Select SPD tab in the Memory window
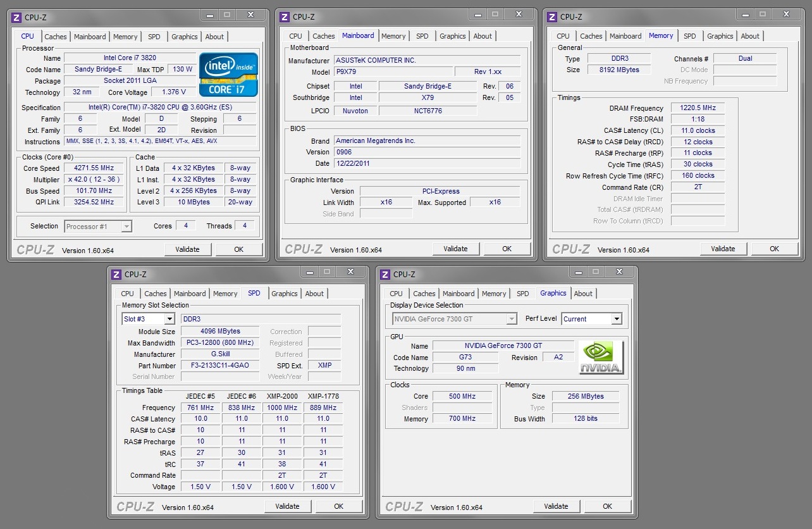This screenshot has width=812, height=529. click(690, 36)
